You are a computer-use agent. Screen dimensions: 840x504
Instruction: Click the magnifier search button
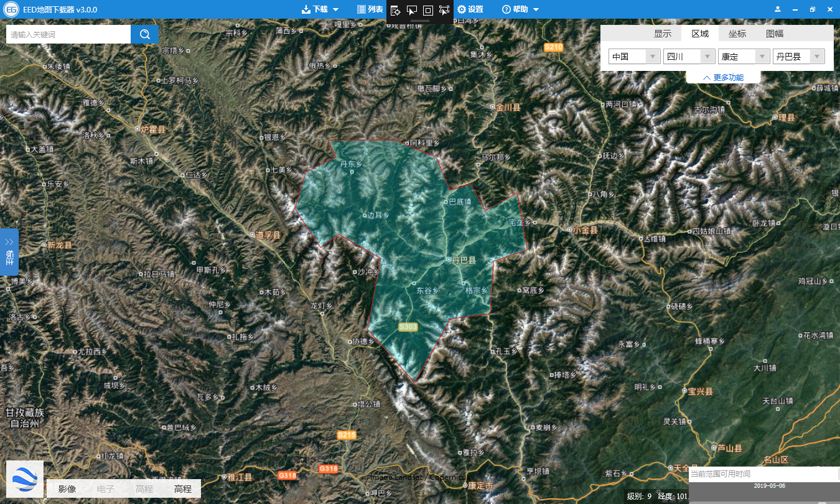tap(145, 34)
